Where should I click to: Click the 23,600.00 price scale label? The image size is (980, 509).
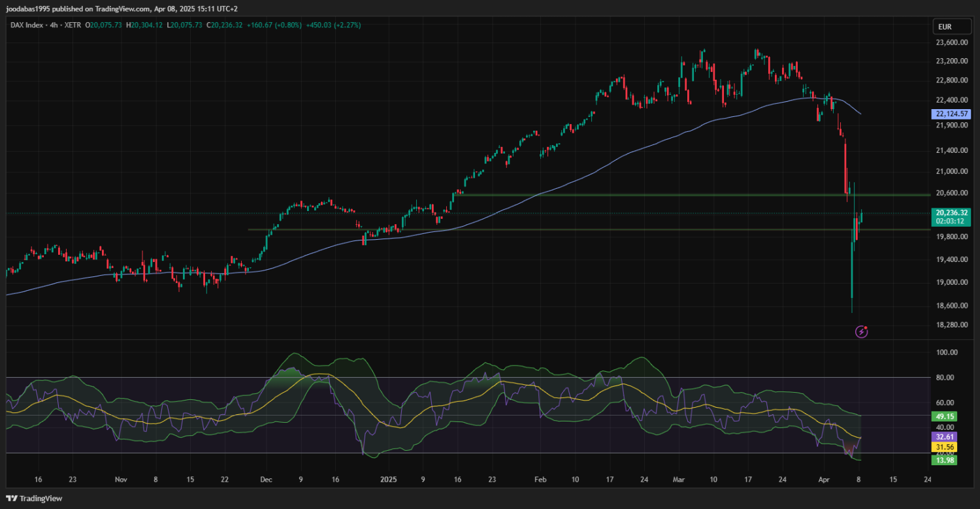click(951, 42)
